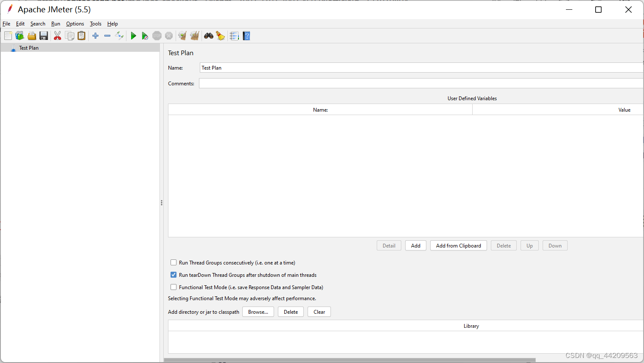Click the Down button under variables table
The height and width of the screenshot is (363, 644).
point(555,246)
